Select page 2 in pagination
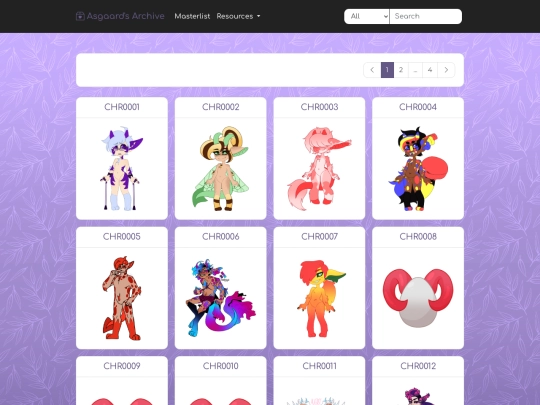 pos(401,70)
